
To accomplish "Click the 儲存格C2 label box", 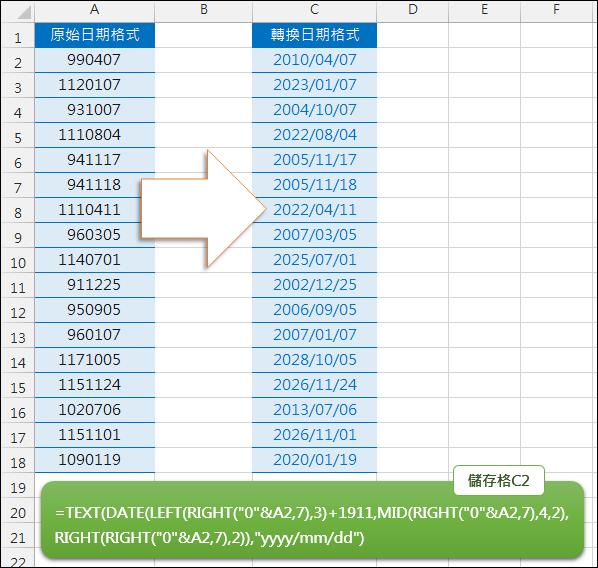I will tap(499, 480).
